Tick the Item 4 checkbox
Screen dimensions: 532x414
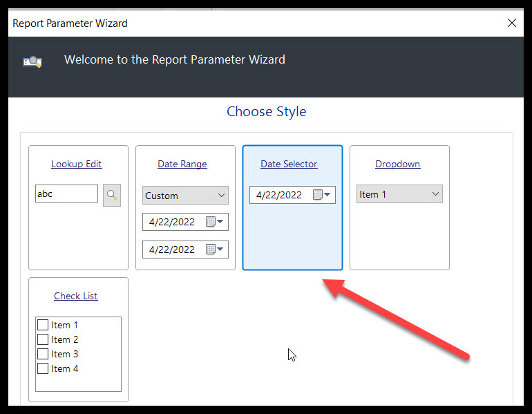click(x=43, y=368)
